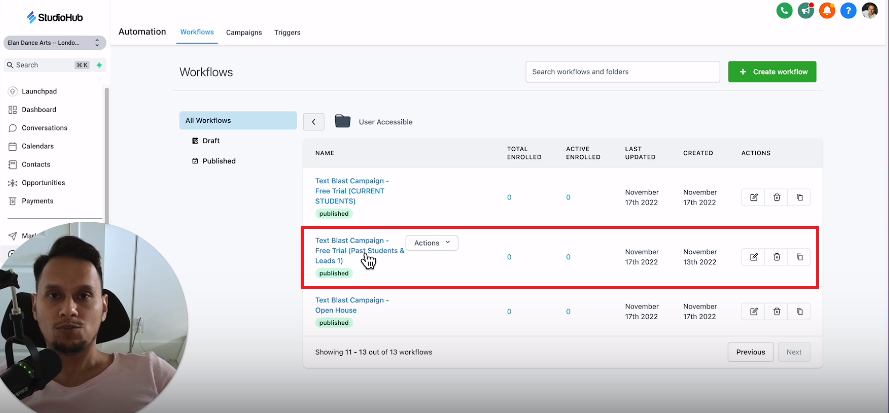Click active enrolled 0 for Open House row
The image size is (889, 413).
point(568,311)
